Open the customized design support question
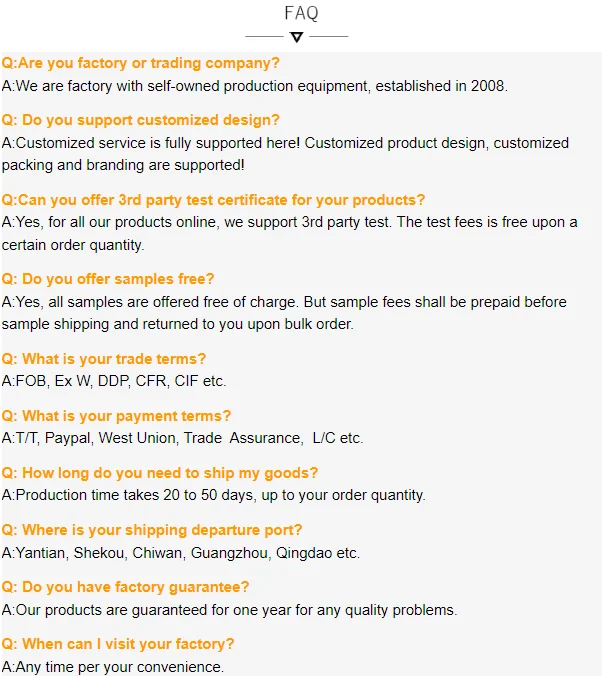 coord(141,120)
